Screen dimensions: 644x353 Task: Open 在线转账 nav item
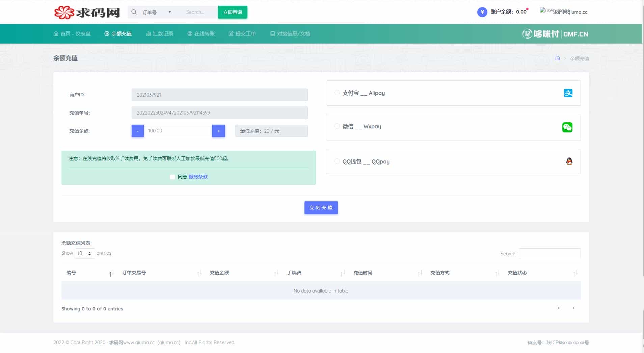[201, 34]
